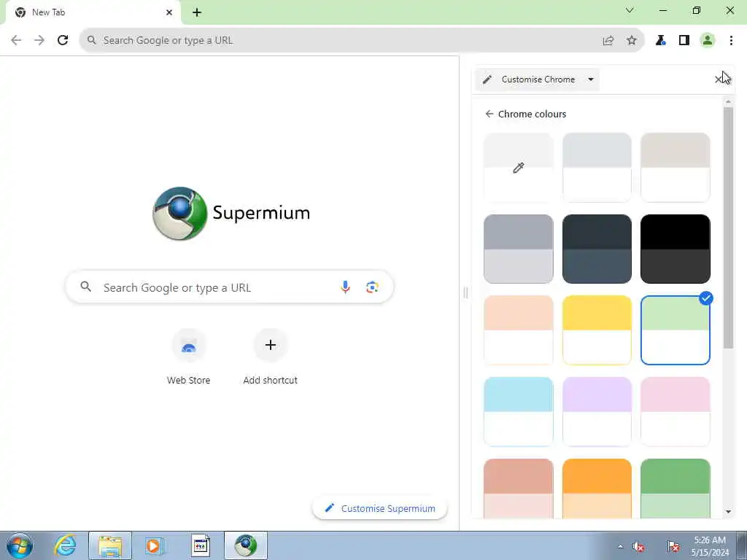Open Windows Media Player from the taskbar

point(155,545)
